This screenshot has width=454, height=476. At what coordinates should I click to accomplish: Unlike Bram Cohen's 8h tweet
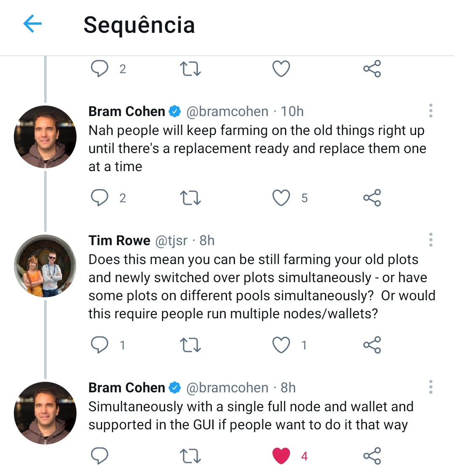[281, 456]
